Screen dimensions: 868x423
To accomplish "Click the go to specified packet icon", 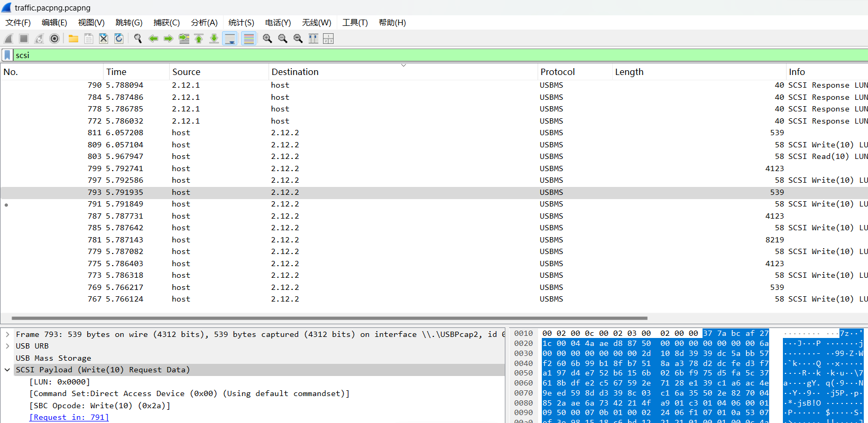I will pyautogui.click(x=184, y=39).
